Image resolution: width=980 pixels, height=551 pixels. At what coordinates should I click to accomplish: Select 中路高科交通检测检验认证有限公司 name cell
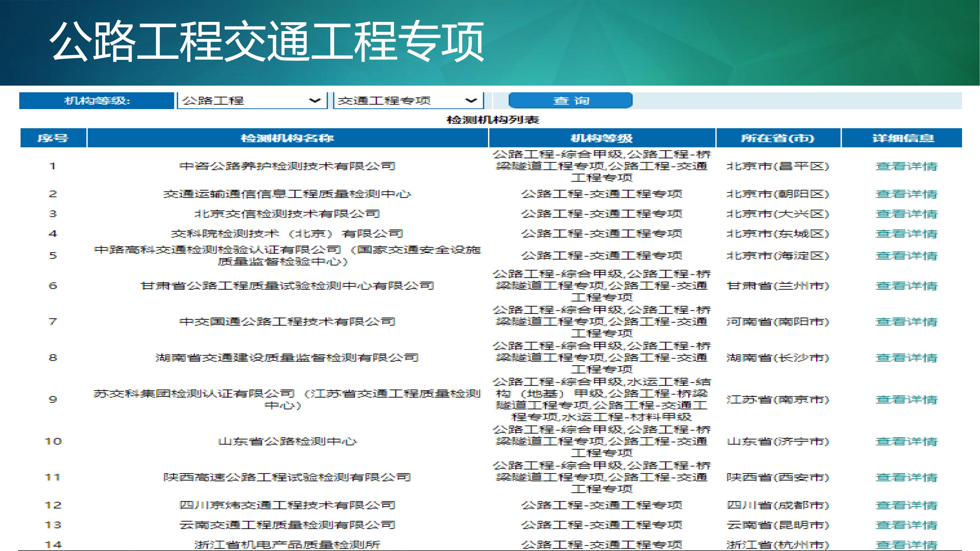pyautogui.click(x=287, y=255)
